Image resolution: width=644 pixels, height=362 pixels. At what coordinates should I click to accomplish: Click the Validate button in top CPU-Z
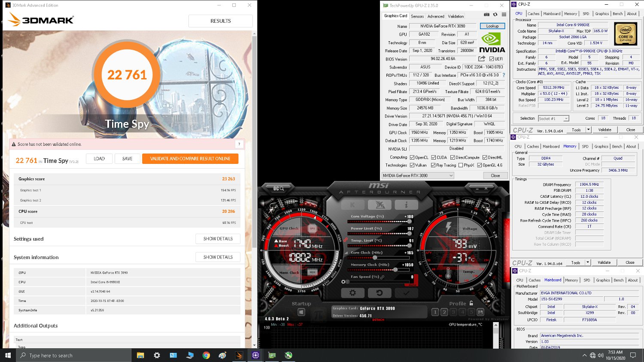click(x=605, y=130)
